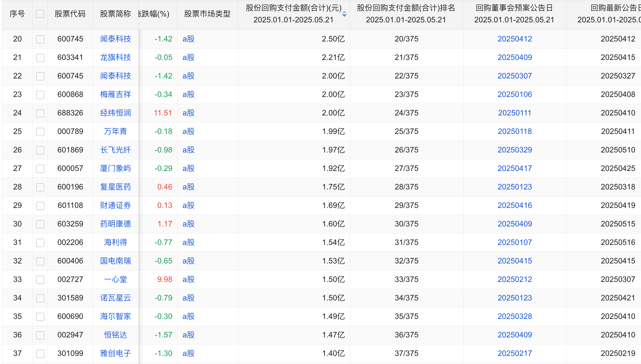Open the 20250416 announcement date link
Screen dimensions: 641x364
pos(515,205)
